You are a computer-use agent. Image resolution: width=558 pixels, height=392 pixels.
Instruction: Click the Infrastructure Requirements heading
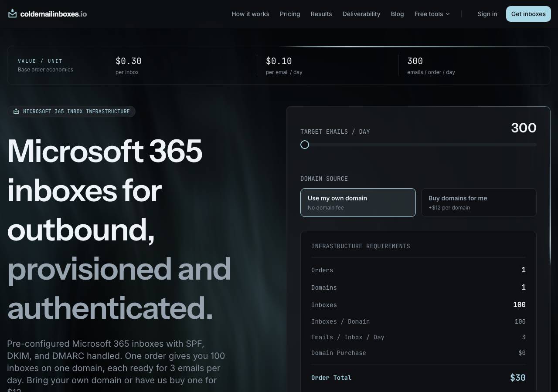pos(361,246)
